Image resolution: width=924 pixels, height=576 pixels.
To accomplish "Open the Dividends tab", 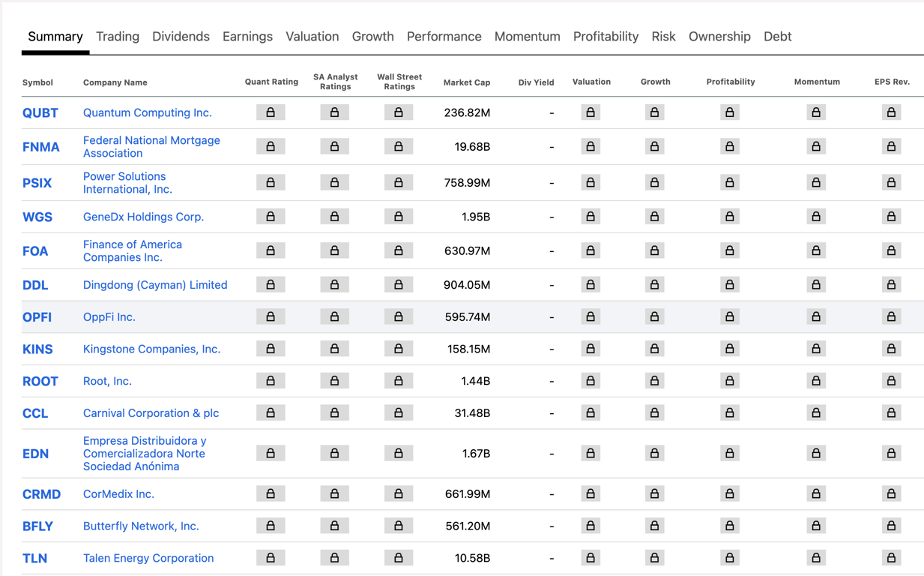I will coord(181,37).
